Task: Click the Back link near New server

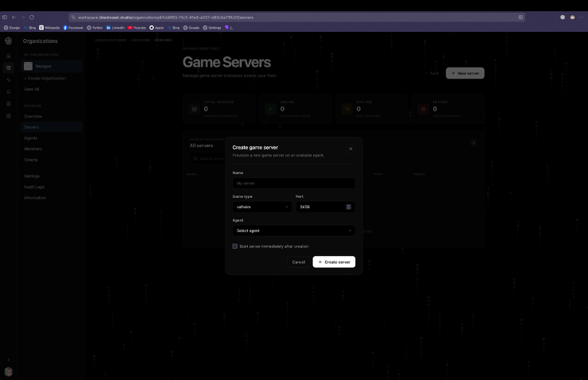Action: point(432,73)
